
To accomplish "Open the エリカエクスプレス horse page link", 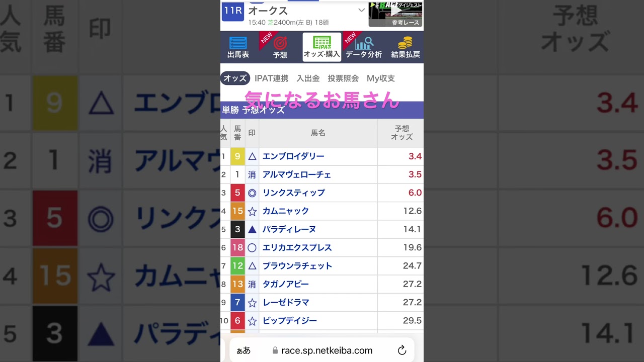I will (297, 247).
